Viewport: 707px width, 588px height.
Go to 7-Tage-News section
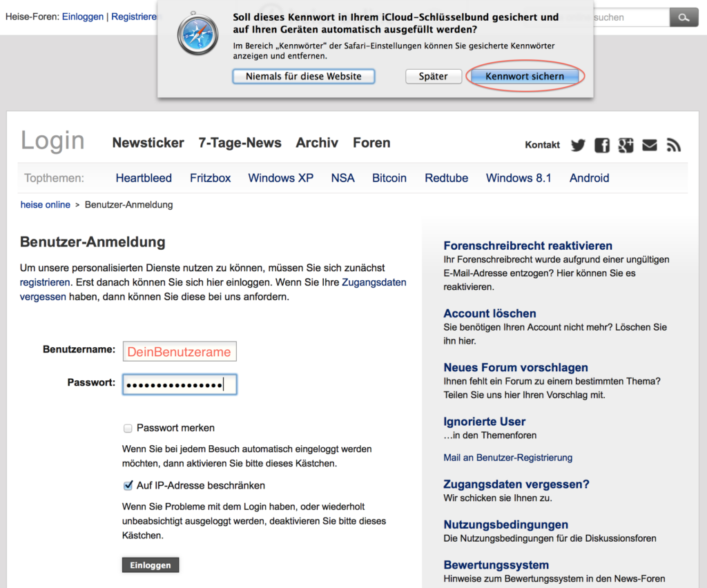pyautogui.click(x=240, y=143)
